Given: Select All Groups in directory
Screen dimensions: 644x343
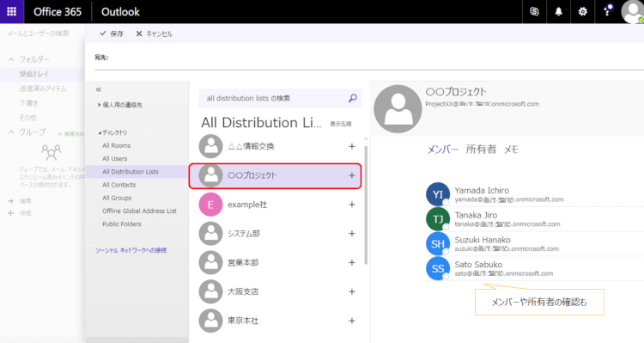Looking at the screenshot, I should point(117,199).
